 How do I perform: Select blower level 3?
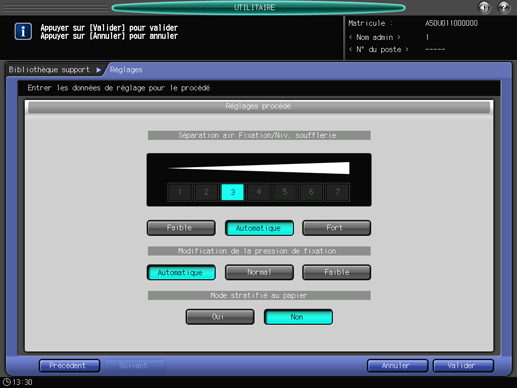(232, 192)
